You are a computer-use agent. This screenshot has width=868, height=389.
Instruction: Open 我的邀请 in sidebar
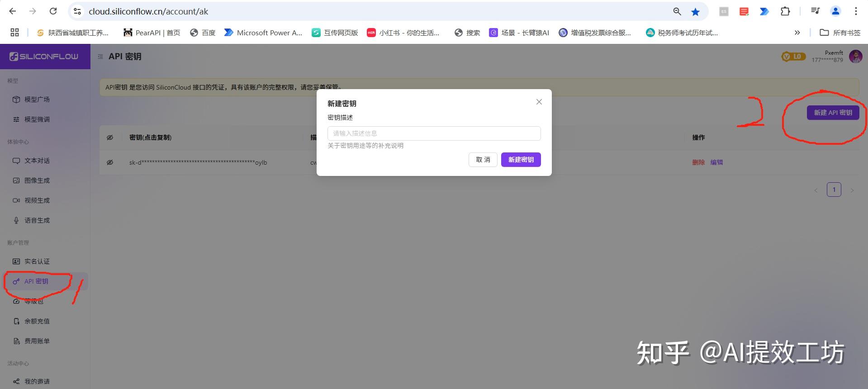(37, 381)
